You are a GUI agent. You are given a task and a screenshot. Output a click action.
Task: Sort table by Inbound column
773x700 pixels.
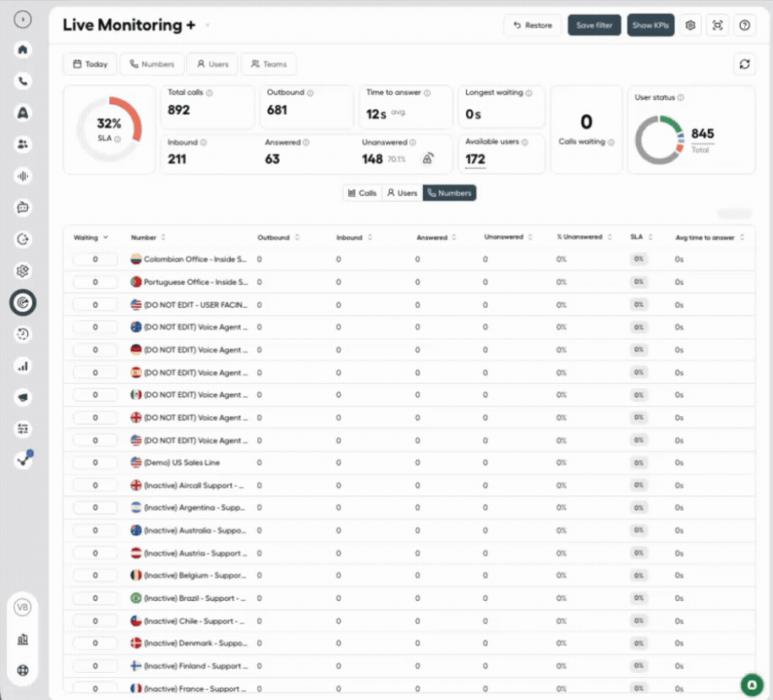click(354, 238)
